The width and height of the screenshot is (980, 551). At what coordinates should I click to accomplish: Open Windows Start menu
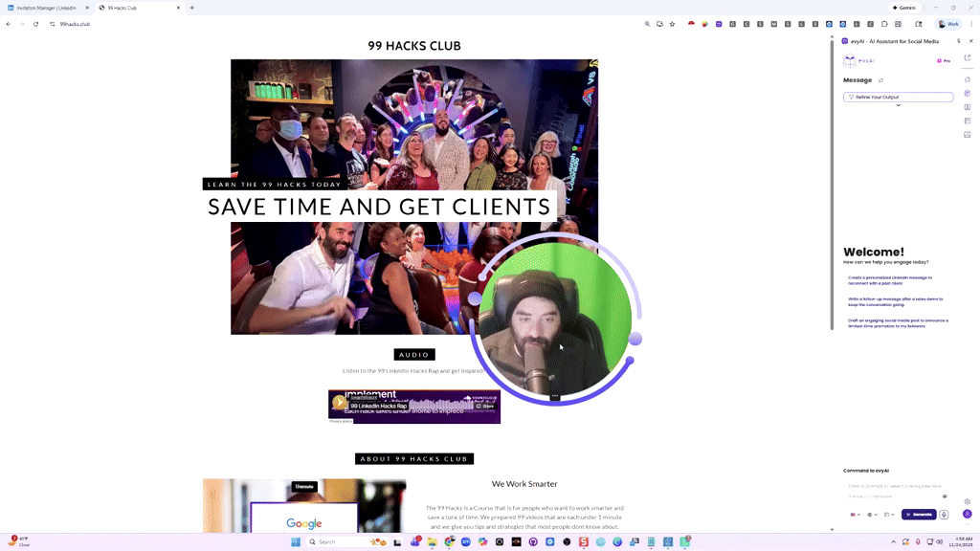pyautogui.click(x=296, y=541)
